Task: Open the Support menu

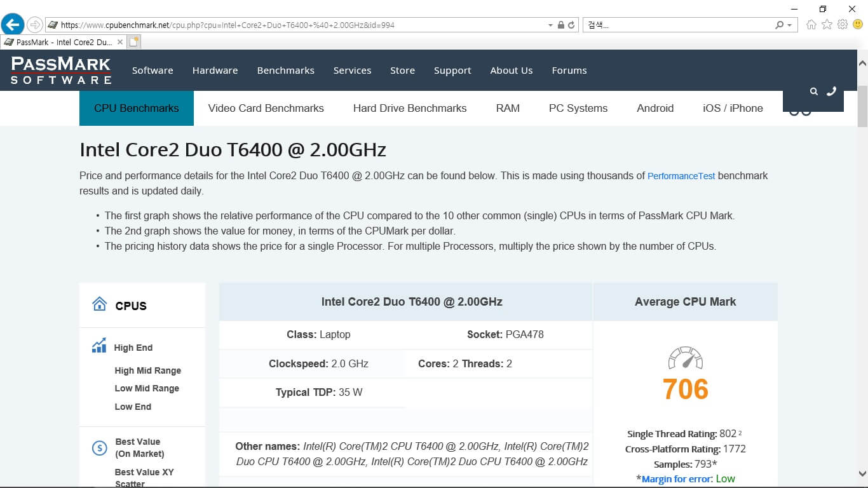Action: click(452, 71)
